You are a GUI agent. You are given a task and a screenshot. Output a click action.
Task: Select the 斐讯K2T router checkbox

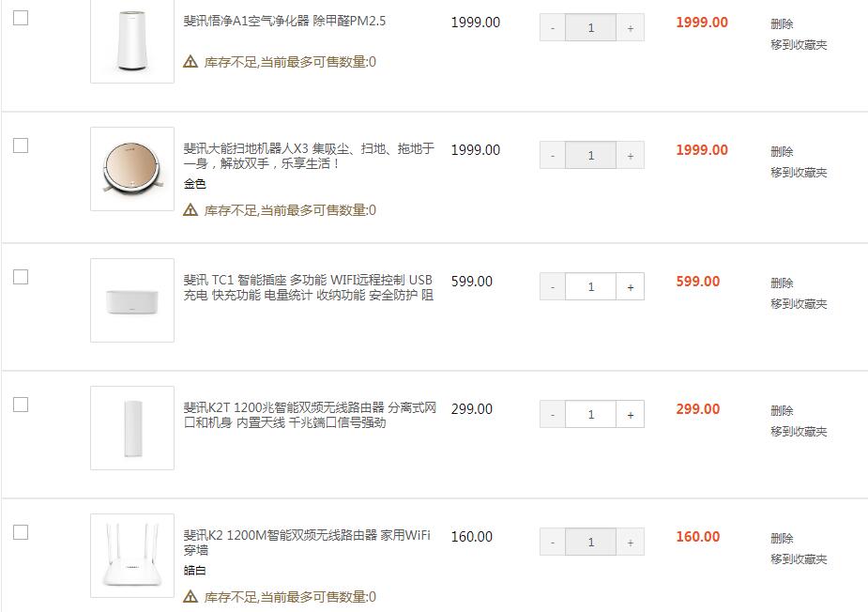pos(21,405)
